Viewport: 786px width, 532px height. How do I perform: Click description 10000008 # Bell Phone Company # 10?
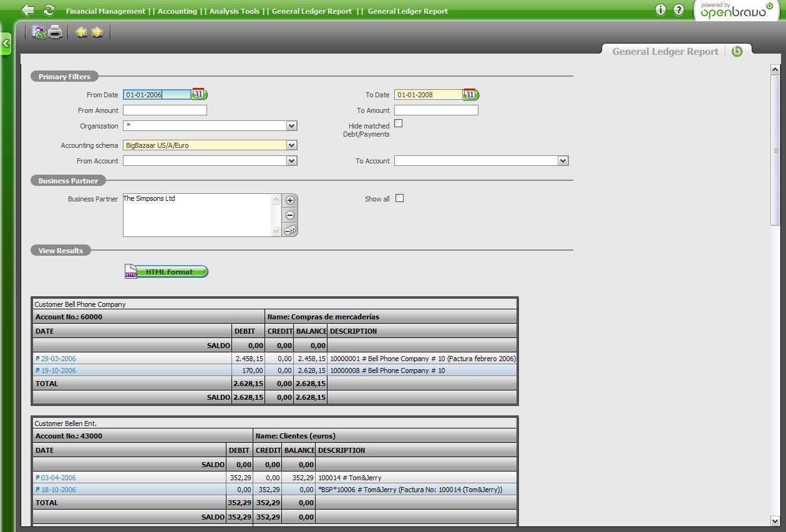pos(387,370)
